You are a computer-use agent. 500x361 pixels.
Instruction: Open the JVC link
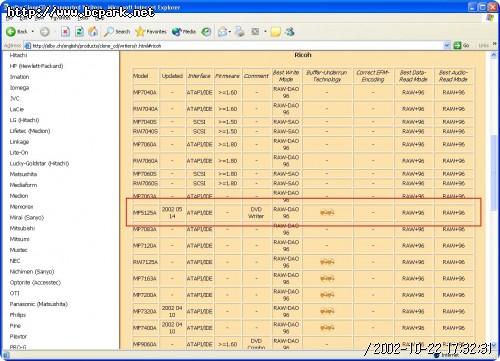pyautogui.click(x=15, y=98)
